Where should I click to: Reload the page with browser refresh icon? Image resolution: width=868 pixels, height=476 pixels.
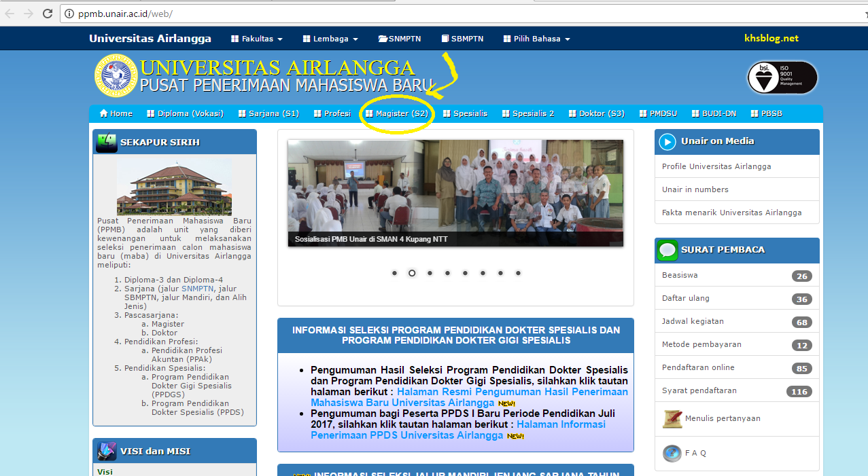click(x=48, y=14)
